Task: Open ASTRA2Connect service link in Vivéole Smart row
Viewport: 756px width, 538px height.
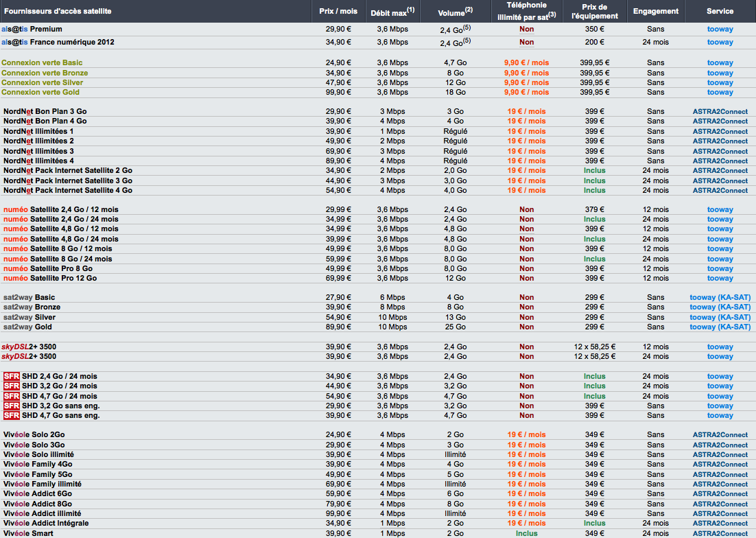Action: point(720,533)
